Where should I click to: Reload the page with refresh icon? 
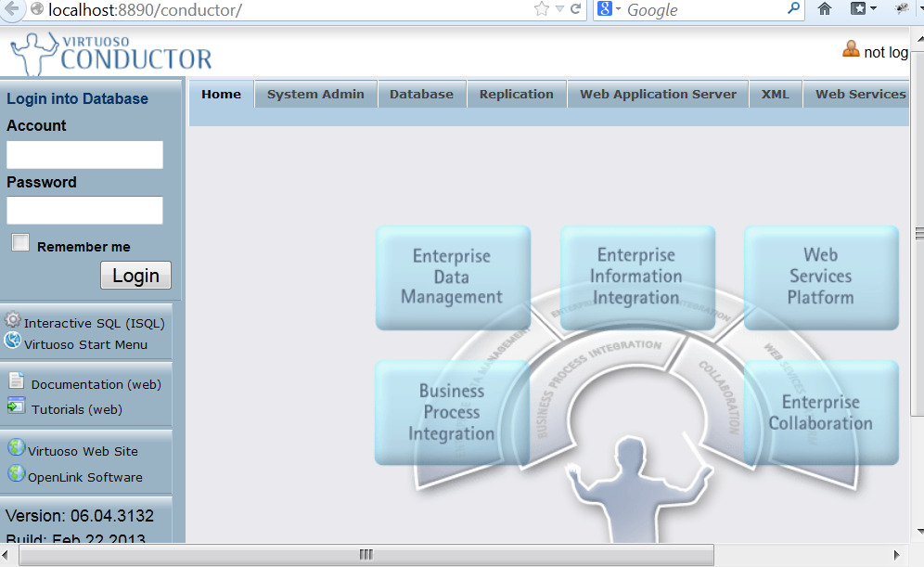(x=576, y=9)
